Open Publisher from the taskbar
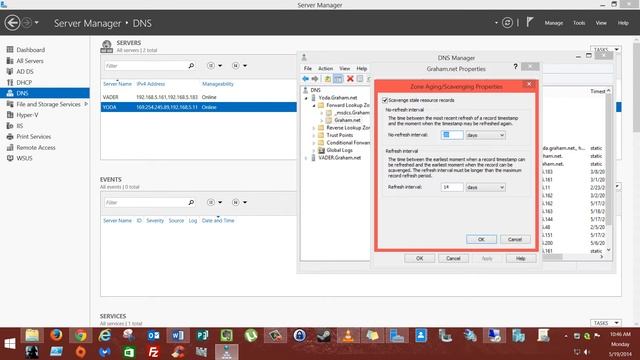This screenshot has width=640, height=360. click(x=202, y=335)
